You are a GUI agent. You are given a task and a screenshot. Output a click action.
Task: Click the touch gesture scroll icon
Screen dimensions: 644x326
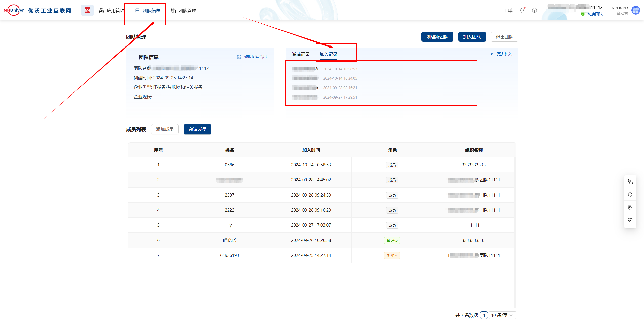tap(630, 182)
